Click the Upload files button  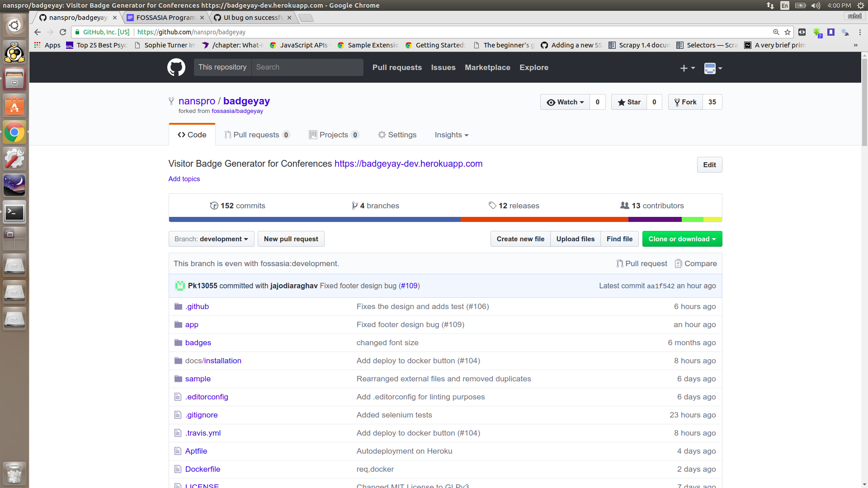click(x=576, y=239)
